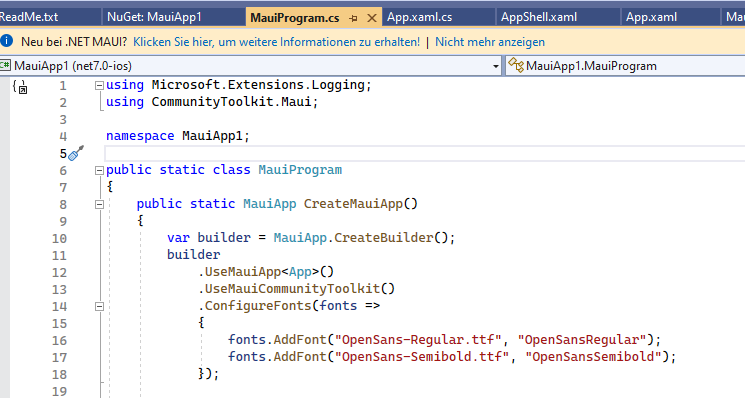Image resolution: width=745 pixels, height=398 pixels.
Task: Open the 'Klicken Sie hier' information link
Action: (x=277, y=42)
